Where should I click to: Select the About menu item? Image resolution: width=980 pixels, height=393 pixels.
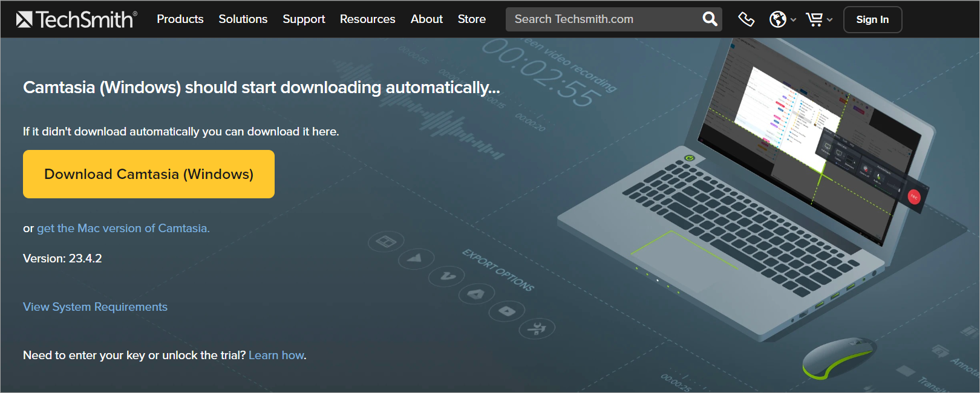point(426,19)
